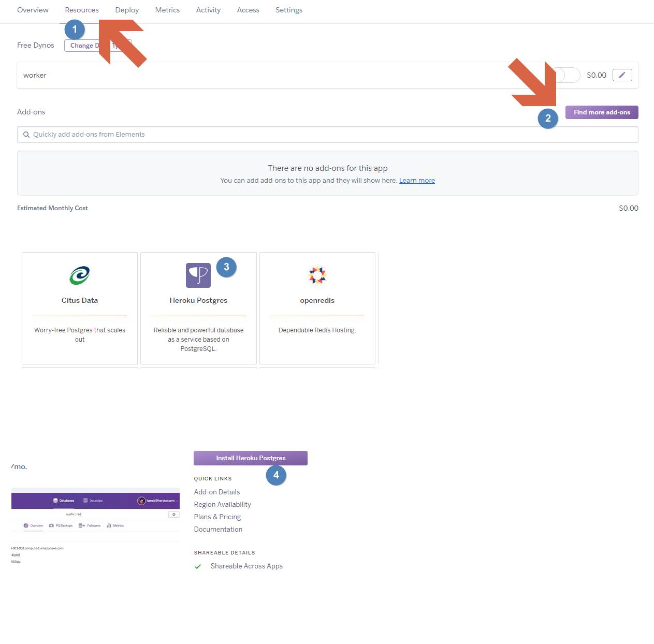Open the Metrics tab

point(167,10)
